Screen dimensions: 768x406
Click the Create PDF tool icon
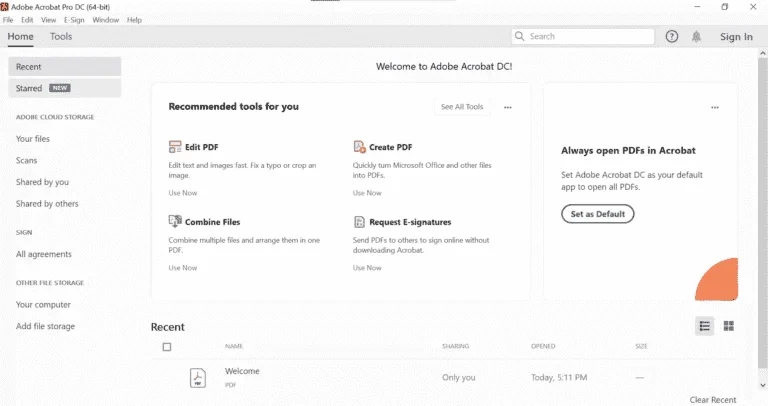click(359, 146)
